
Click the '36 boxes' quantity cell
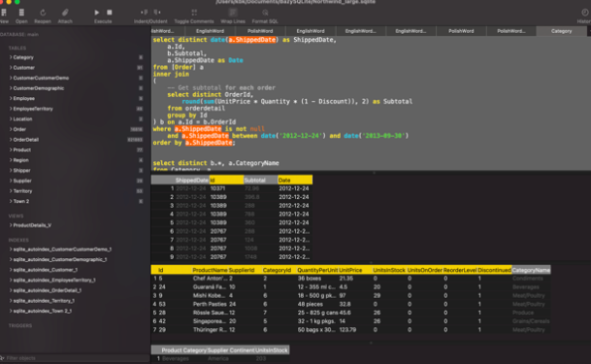click(x=310, y=279)
